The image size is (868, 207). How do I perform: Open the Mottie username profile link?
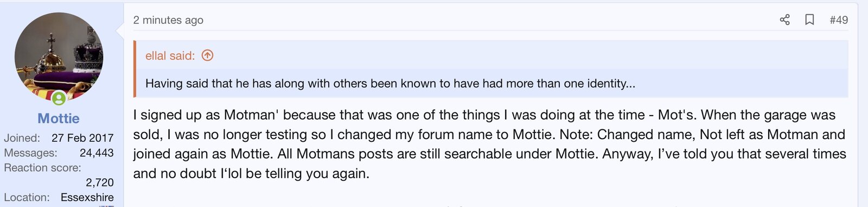point(59,118)
